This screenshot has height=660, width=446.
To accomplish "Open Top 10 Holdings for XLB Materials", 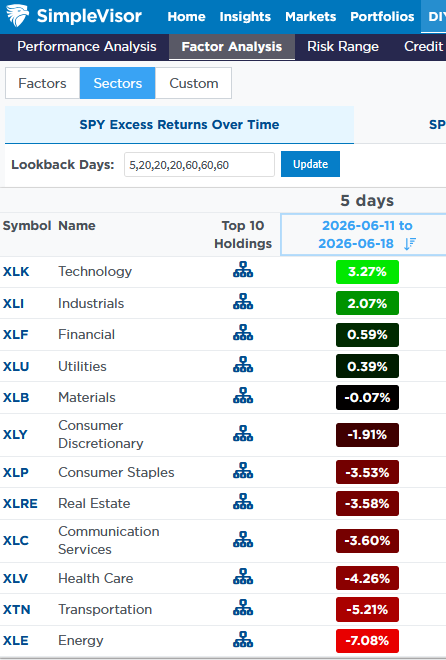I will [x=243, y=396].
